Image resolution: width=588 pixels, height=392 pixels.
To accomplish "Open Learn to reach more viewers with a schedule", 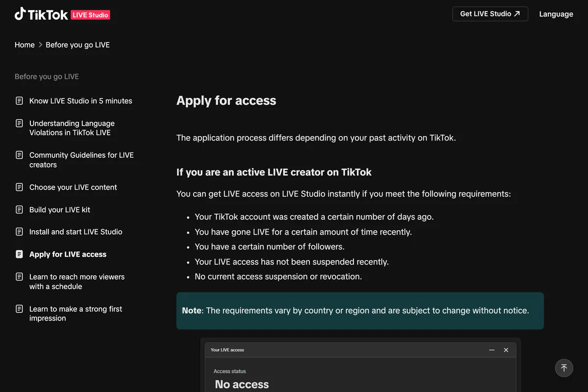I will coord(77,282).
